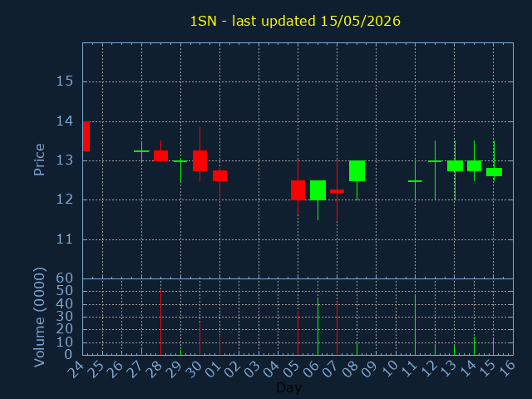This screenshot has height=399, width=532.
Task: Click the 'Price' axis label
Action: tap(39, 160)
